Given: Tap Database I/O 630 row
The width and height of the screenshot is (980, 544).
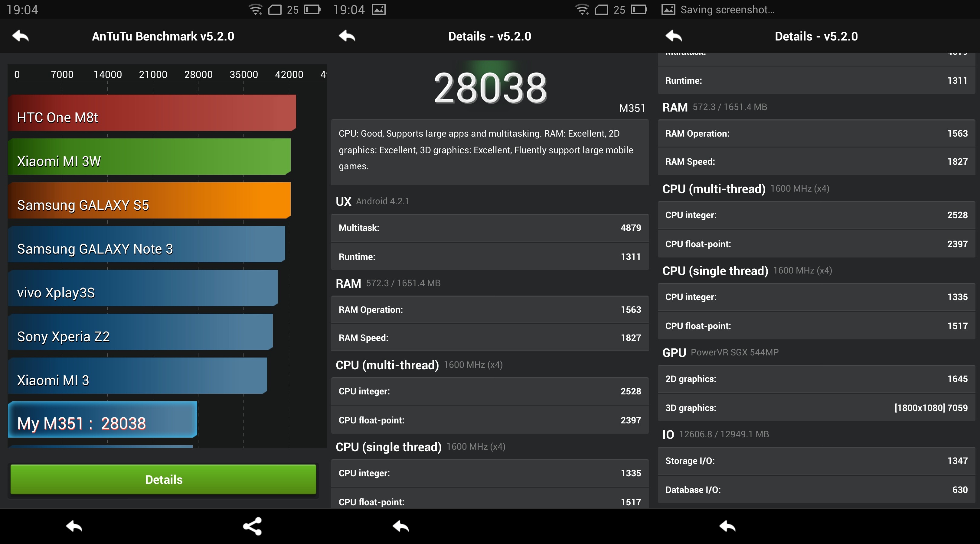Looking at the screenshot, I should pyautogui.click(x=816, y=490).
